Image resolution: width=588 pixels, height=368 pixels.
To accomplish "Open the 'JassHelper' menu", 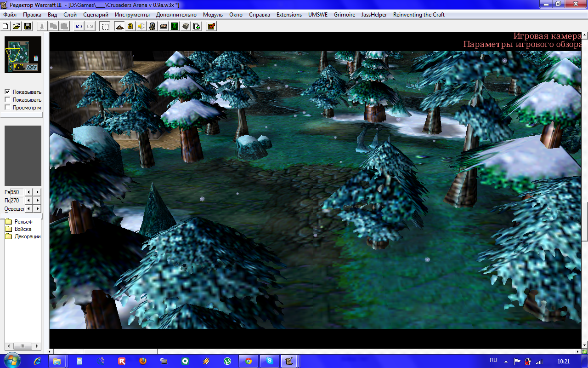I will coord(374,15).
